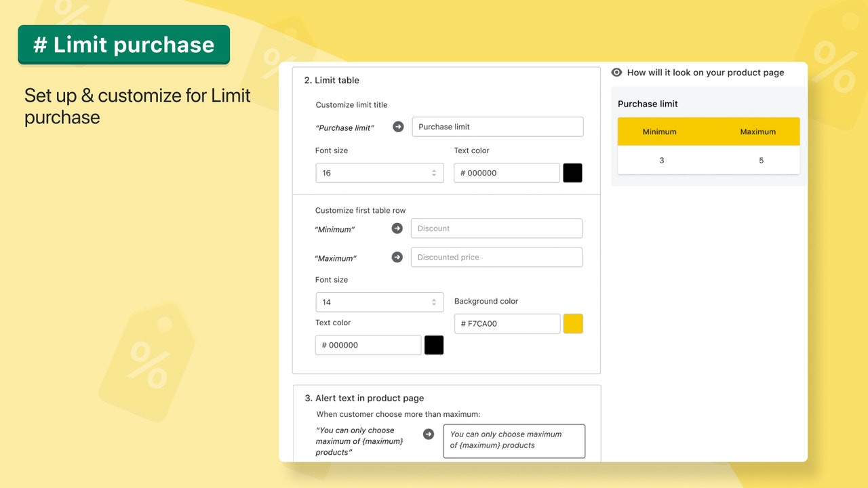Select the black first-row text color swatch

point(433,345)
